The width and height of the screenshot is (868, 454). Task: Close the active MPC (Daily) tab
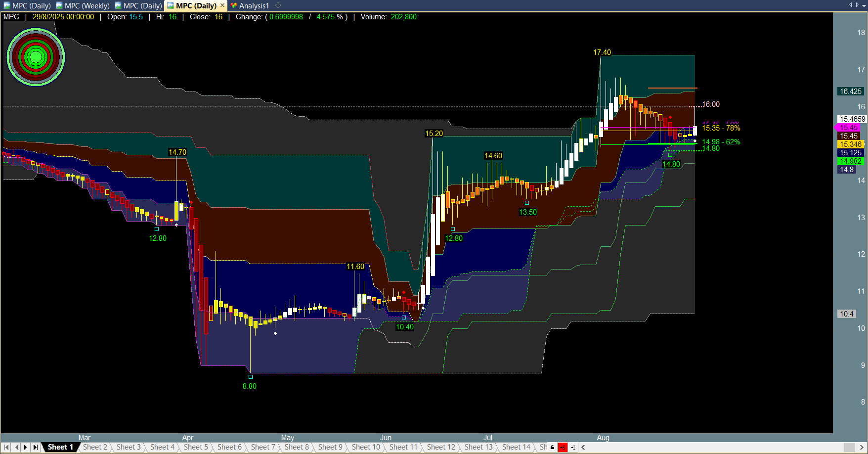tap(222, 5)
